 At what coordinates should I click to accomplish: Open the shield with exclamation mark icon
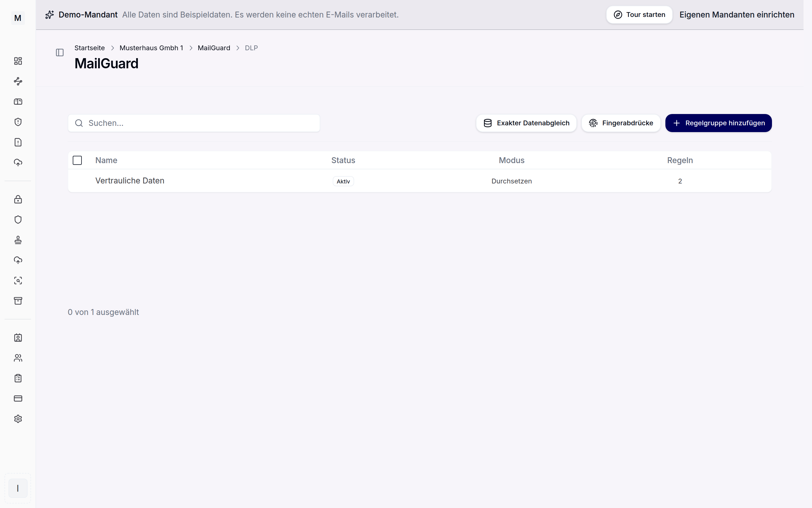click(x=18, y=122)
